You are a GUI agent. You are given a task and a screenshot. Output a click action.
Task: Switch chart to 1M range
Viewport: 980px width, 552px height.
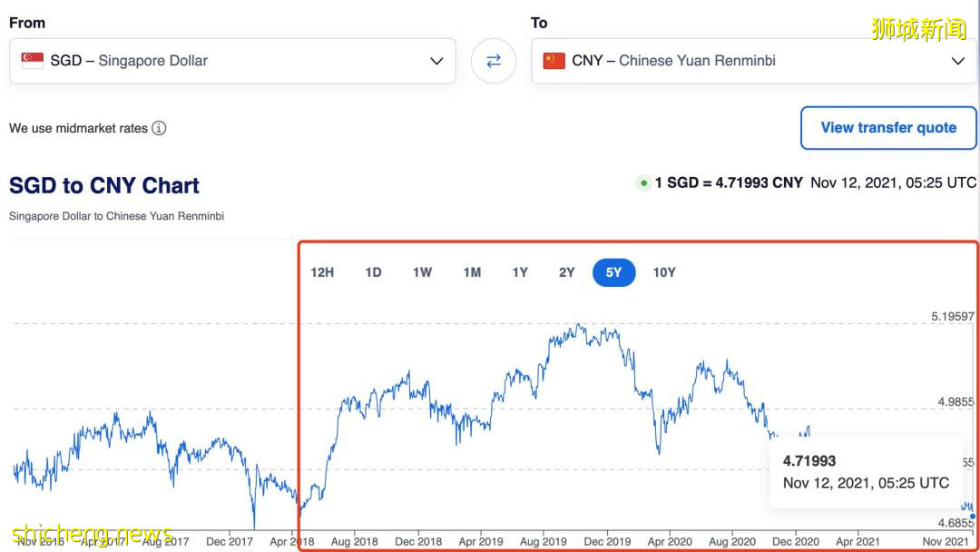coord(472,272)
